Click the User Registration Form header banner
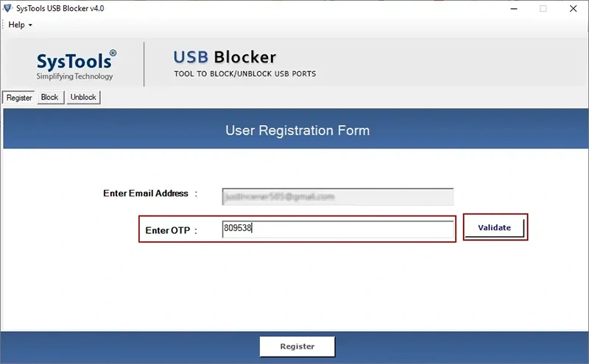Viewport: 589px width, 364px height. pos(296,129)
